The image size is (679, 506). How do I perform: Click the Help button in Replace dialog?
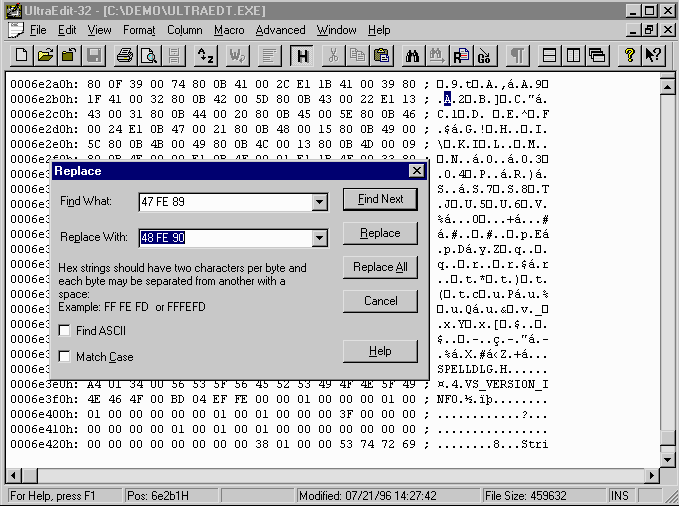pyautogui.click(x=380, y=351)
